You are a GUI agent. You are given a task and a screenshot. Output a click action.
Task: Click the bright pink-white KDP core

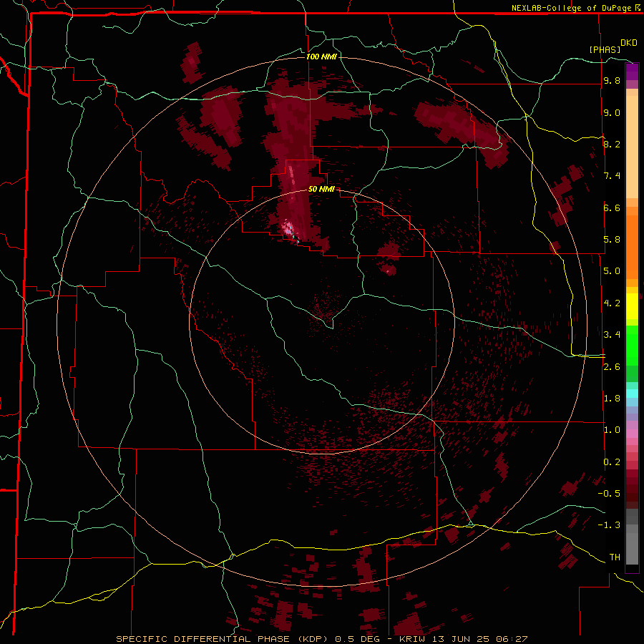pos(288,228)
